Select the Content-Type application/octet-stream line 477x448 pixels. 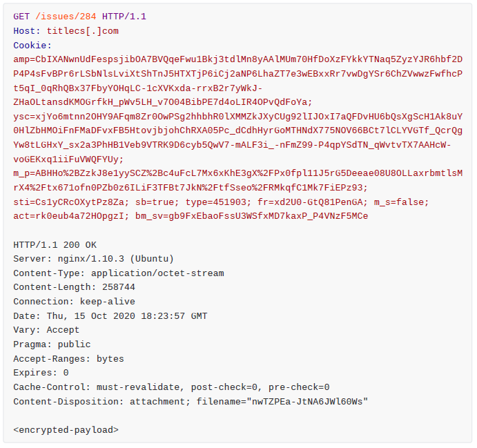[119, 273]
